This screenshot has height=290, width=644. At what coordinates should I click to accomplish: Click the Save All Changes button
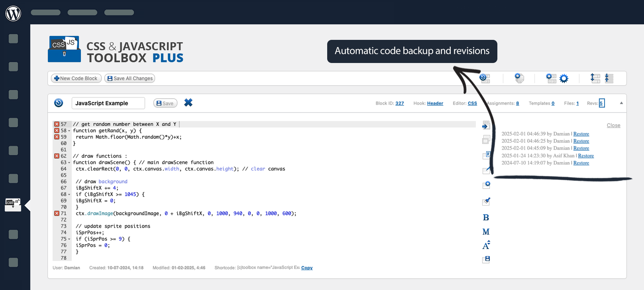pyautogui.click(x=130, y=78)
